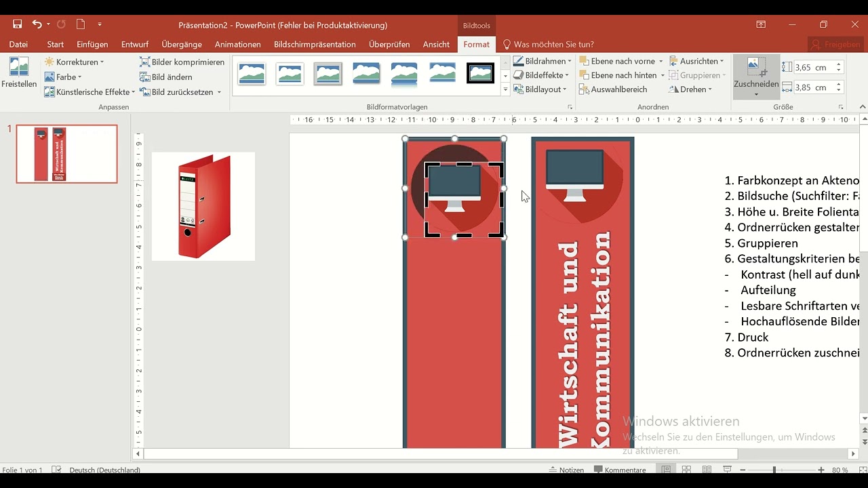868x488 pixels.
Task: Toggle the Kommentare pane
Action: coord(620,470)
